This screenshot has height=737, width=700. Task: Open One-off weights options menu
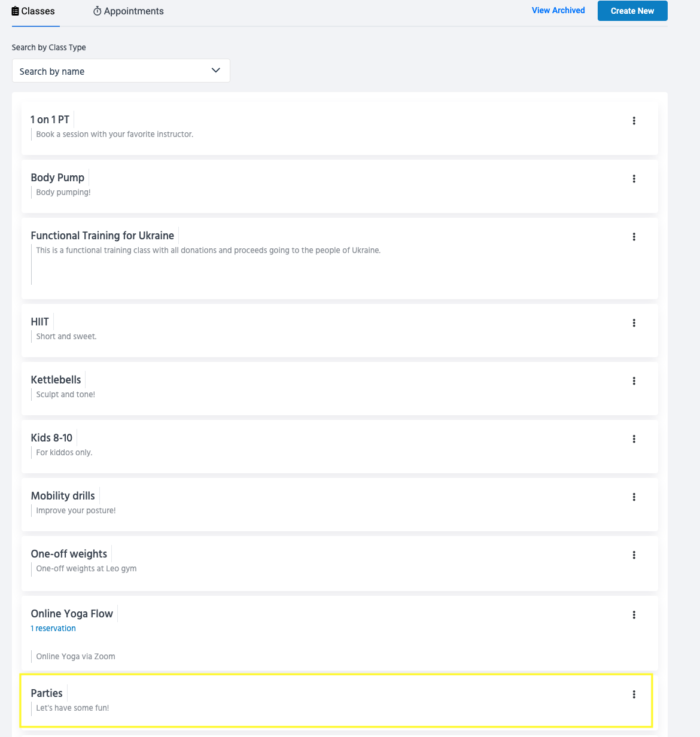[x=634, y=555]
